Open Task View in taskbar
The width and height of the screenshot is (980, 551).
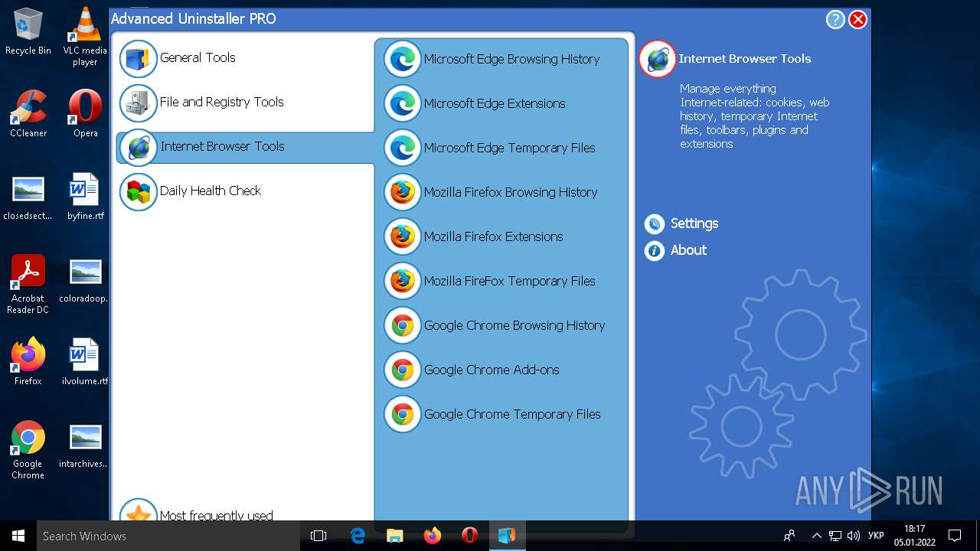coord(318,536)
